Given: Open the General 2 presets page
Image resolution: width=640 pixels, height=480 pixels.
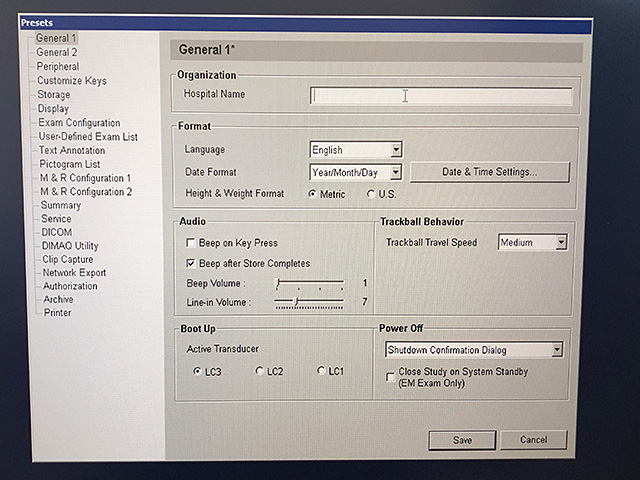Looking at the screenshot, I should pos(56,52).
